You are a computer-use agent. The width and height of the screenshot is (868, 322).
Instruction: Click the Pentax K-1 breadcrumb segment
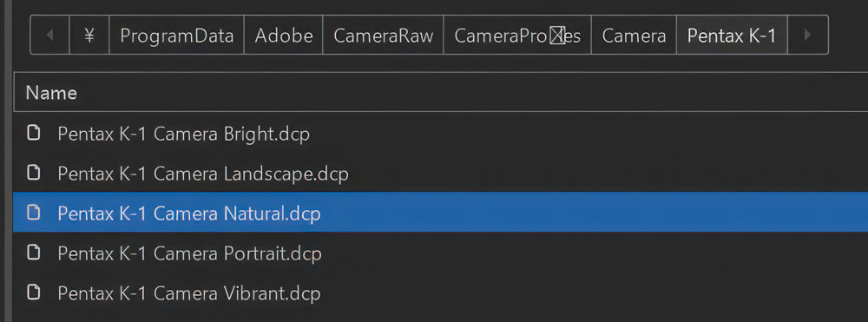click(x=732, y=35)
